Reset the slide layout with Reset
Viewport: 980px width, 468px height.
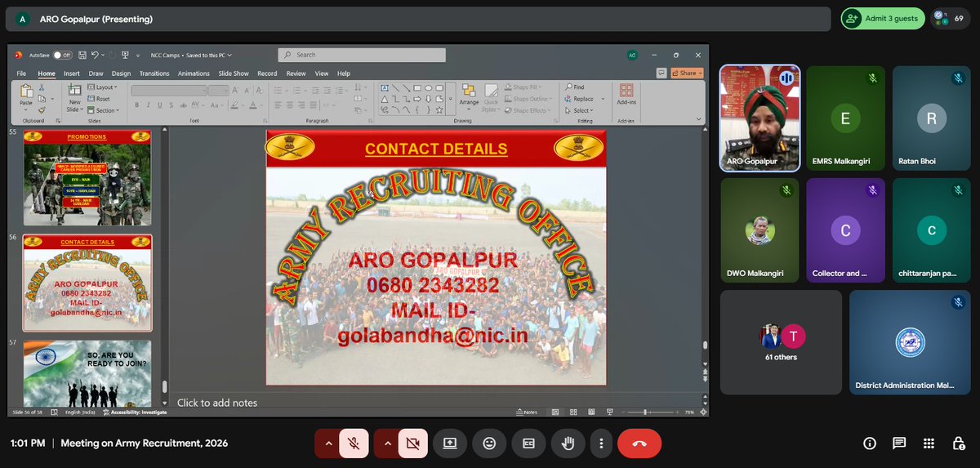99,99
